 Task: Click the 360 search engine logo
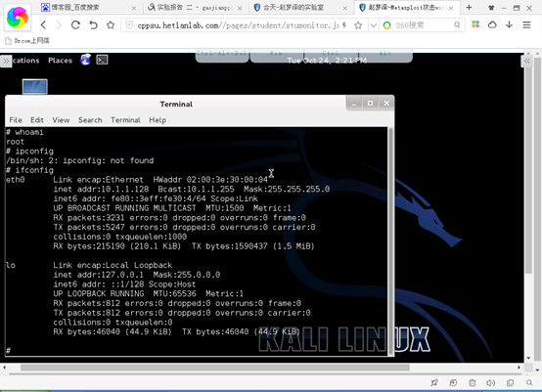point(387,25)
